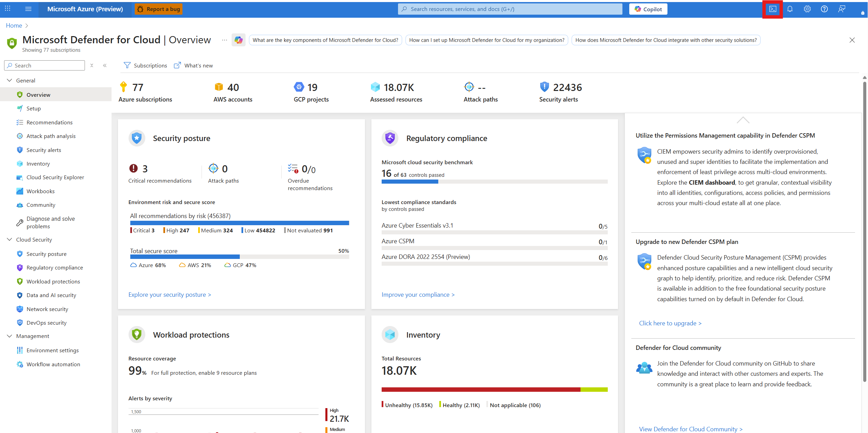Click the Subscriptions filter funnel icon
The height and width of the screenshot is (433, 868).
(127, 65)
